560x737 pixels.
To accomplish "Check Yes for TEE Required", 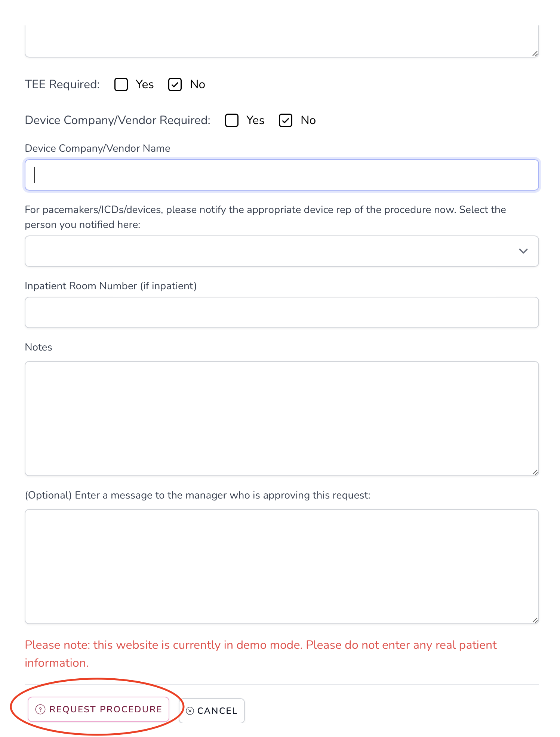I will [121, 84].
